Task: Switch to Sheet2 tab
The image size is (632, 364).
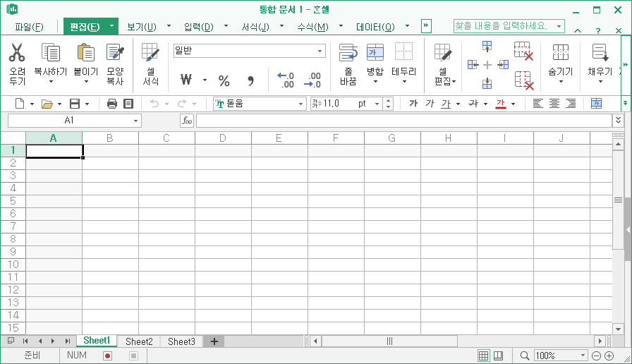Action: coord(139,341)
